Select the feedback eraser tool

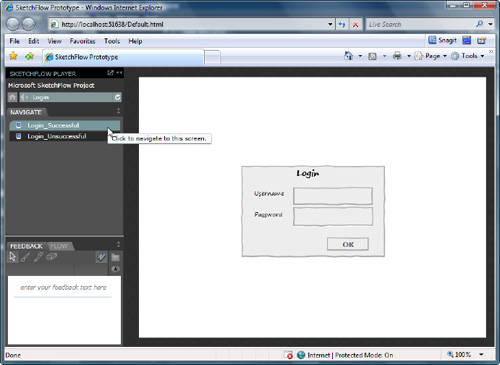(x=51, y=257)
